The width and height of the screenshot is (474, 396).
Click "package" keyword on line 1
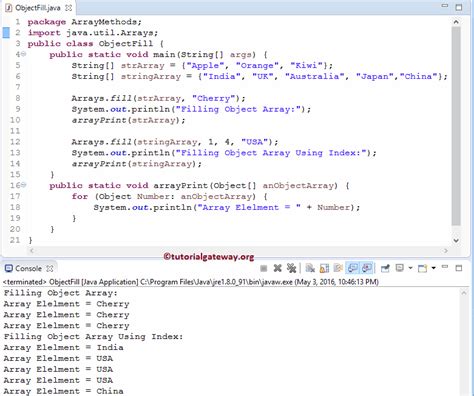47,22
